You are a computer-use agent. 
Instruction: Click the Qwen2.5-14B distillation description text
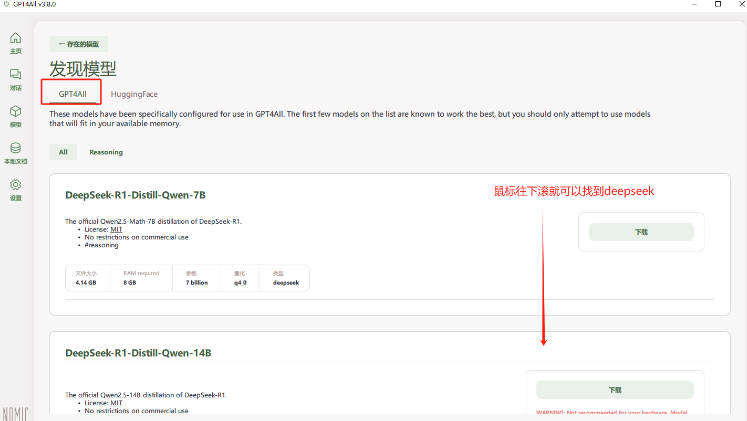(145, 394)
